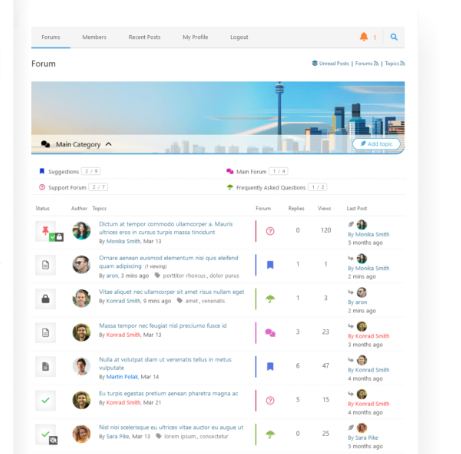The width and height of the screenshot is (461, 454).
Task: Open the Main Forum link
Action: [x=251, y=171]
